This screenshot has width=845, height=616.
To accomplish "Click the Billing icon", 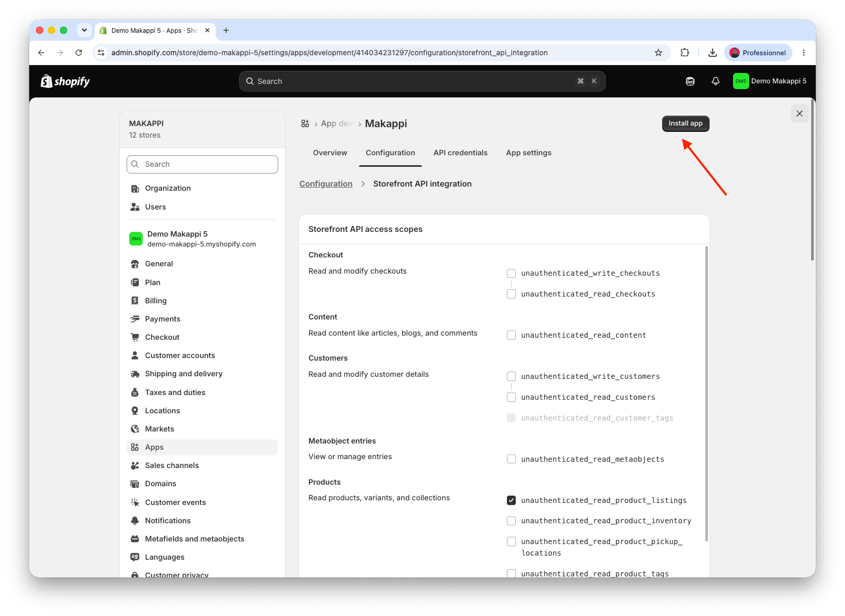I will [135, 301].
